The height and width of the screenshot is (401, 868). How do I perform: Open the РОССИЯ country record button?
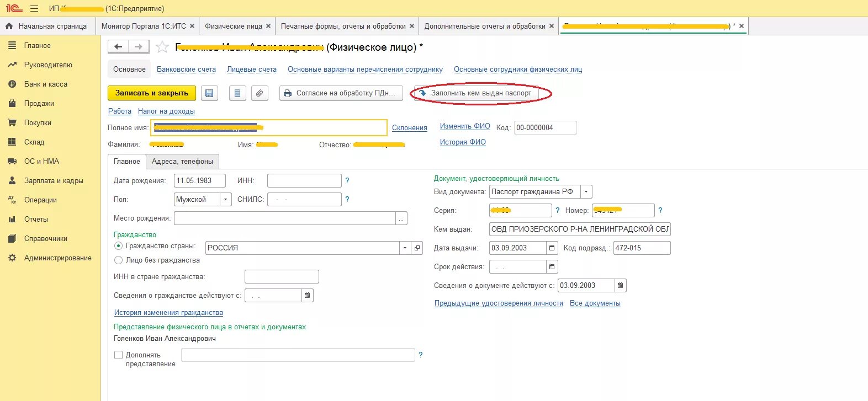[417, 248]
